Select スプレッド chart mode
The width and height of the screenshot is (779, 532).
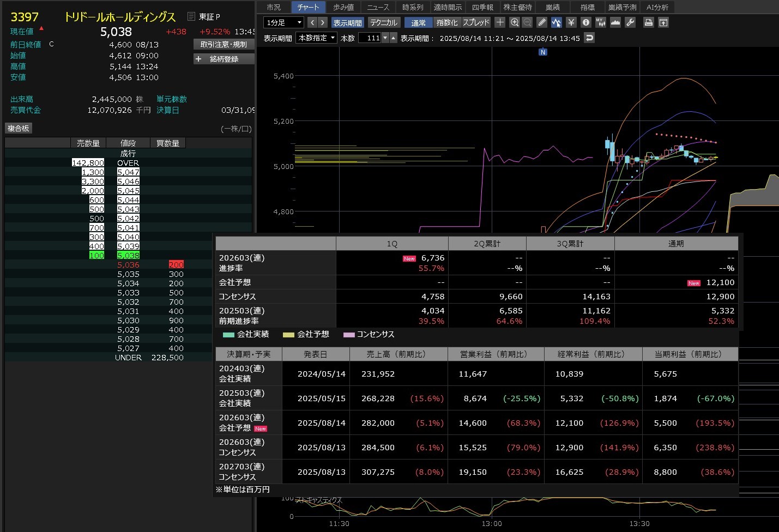click(476, 22)
